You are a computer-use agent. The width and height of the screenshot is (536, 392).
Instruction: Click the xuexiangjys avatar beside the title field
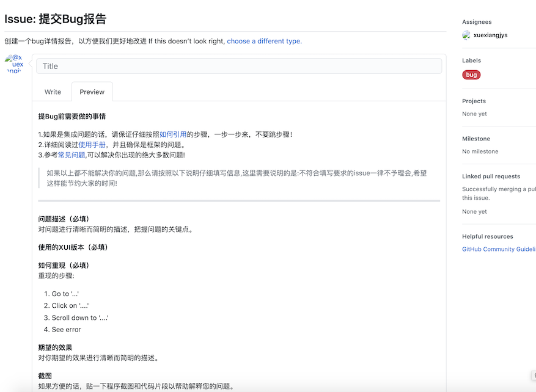(x=14, y=64)
